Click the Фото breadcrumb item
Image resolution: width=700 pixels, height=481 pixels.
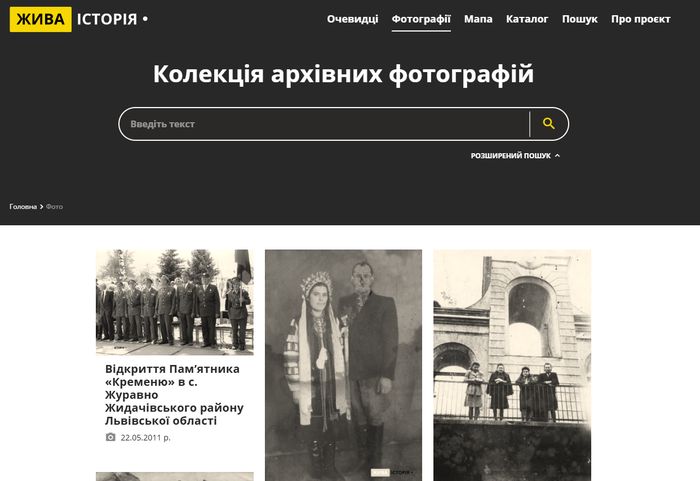point(54,207)
